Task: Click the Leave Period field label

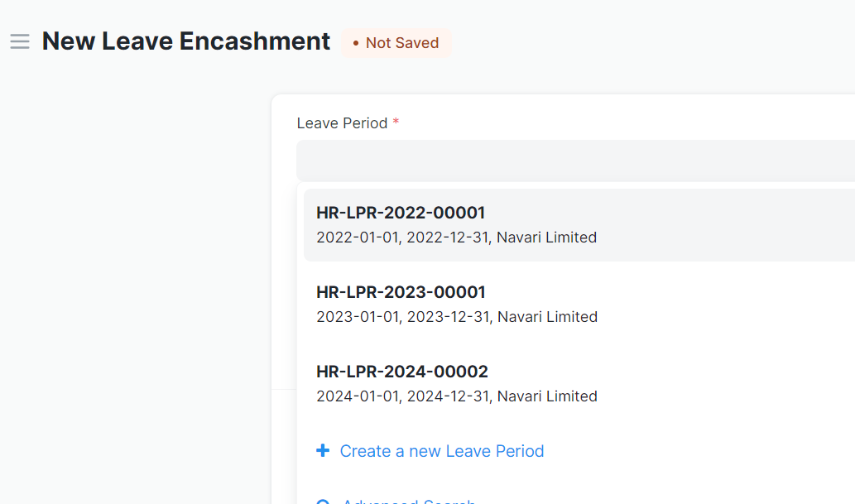Action: click(342, 122)
